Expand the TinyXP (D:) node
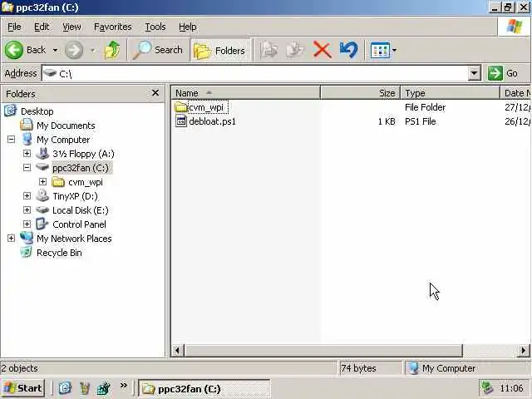 [x=27, y=196]
